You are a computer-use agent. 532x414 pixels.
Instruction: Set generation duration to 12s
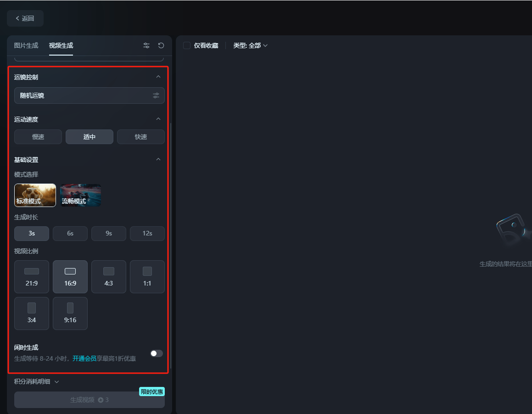(147, 233)
